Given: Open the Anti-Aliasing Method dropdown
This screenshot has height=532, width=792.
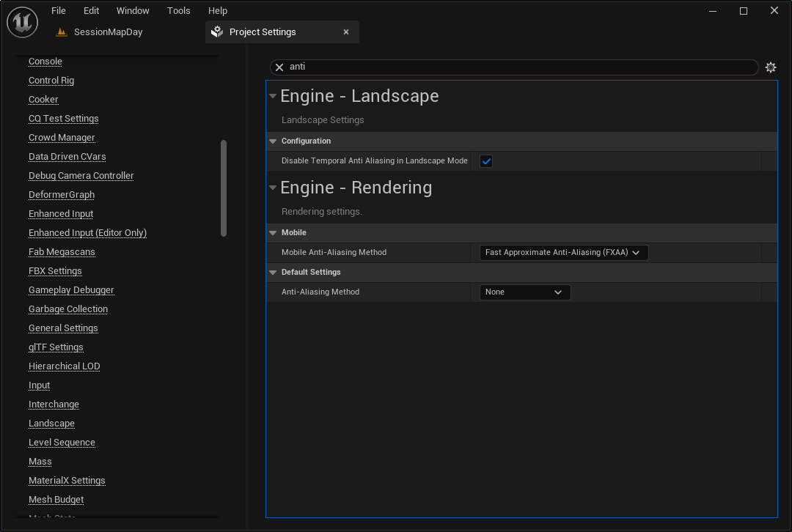Looking at the screenshot, I should 524,292.
